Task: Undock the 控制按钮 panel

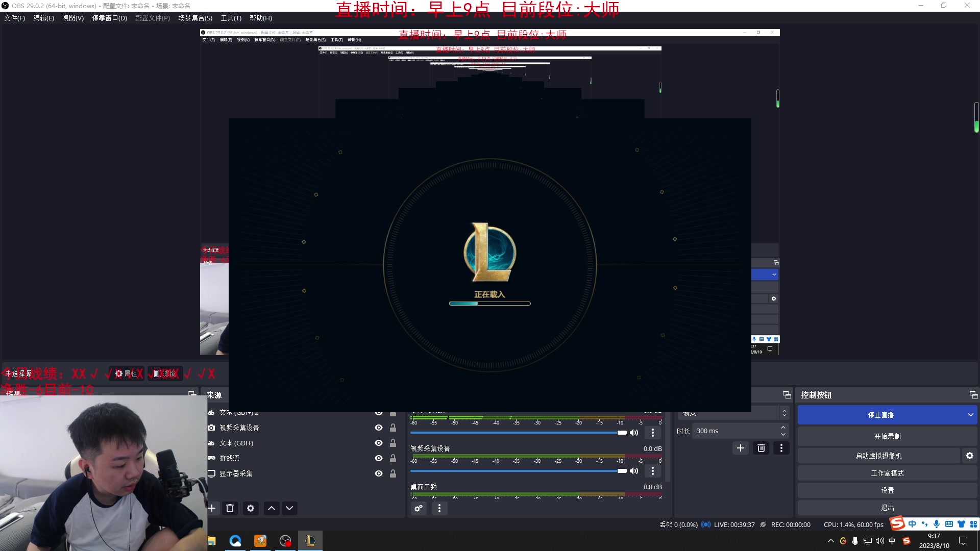Action: pos(973,395)
